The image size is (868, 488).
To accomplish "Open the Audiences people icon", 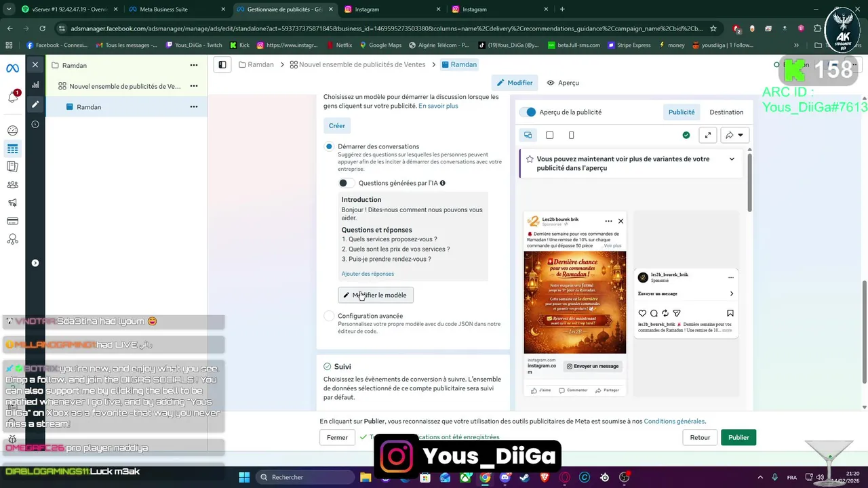I will (x=12, y=185).
